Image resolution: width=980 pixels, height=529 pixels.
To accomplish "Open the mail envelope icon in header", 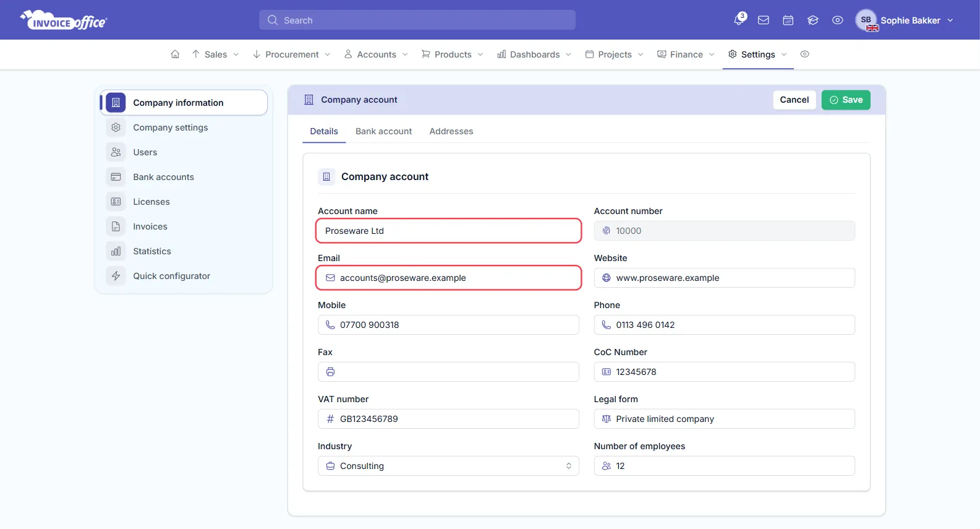I will pos(764,20).
